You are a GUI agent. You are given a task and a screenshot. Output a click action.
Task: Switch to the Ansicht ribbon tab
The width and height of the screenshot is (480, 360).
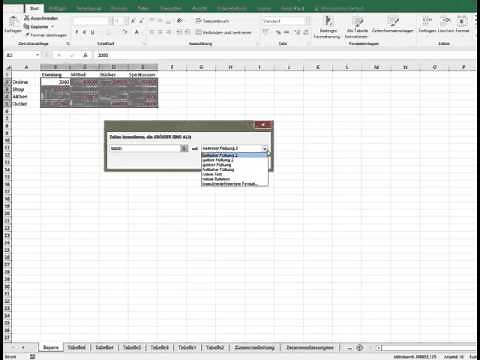[x=199, y=8]
